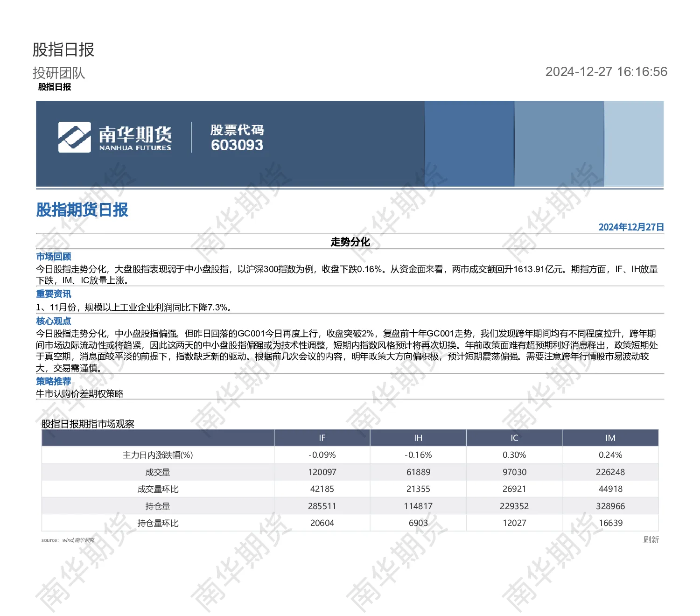Screen dimensions: 700x616
Task: Click the 229352 open interest cell
Action: click(x=514, y=506)
